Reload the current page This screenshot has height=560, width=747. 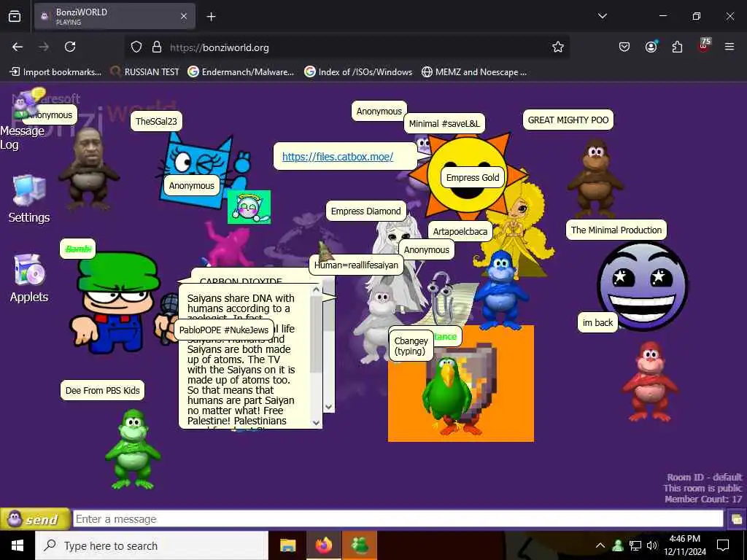point(70,47)
